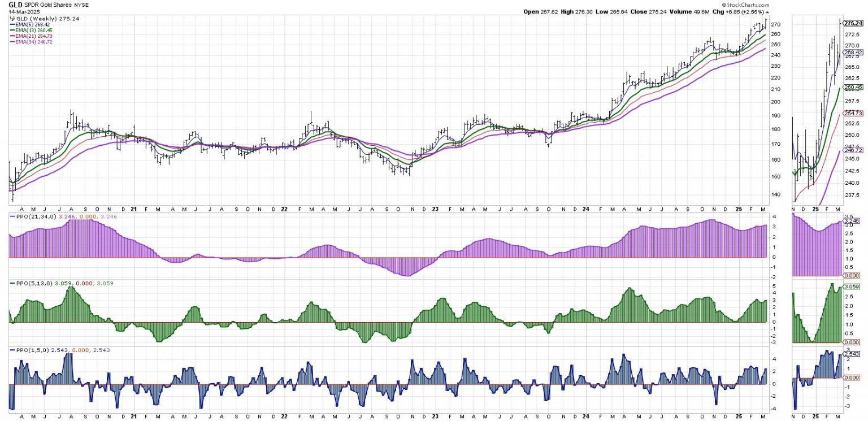Screen dimensions: 868x421
Task: Select the GLD (Weekly) 275.24 legend entry
Action: coord(44,19)
